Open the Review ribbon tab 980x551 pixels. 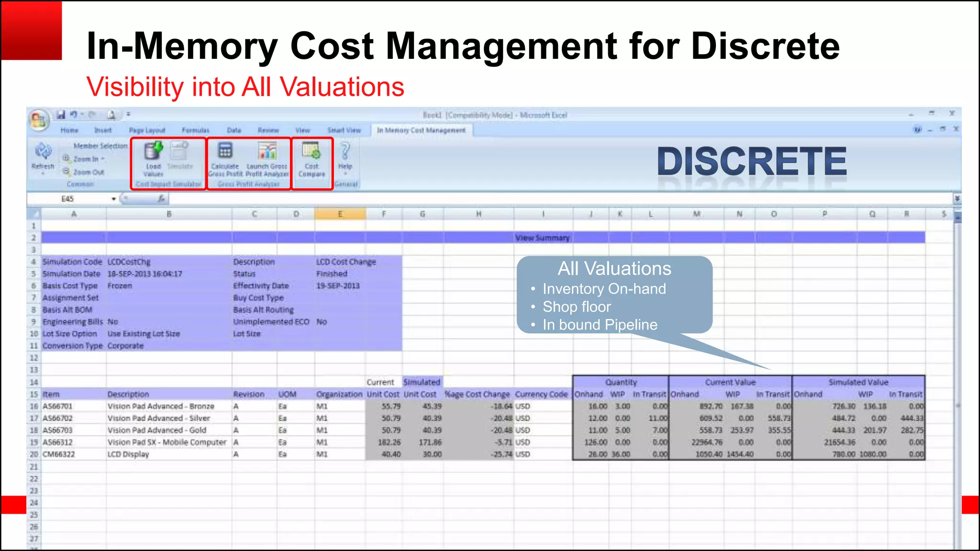click(x=268, y=130)
